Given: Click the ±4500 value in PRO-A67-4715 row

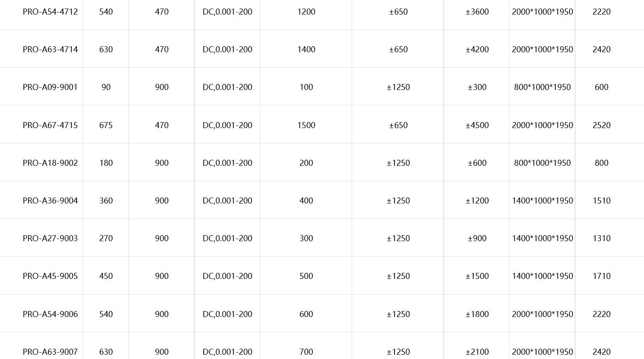Looking at the screenshot, I should pos(477,126).
